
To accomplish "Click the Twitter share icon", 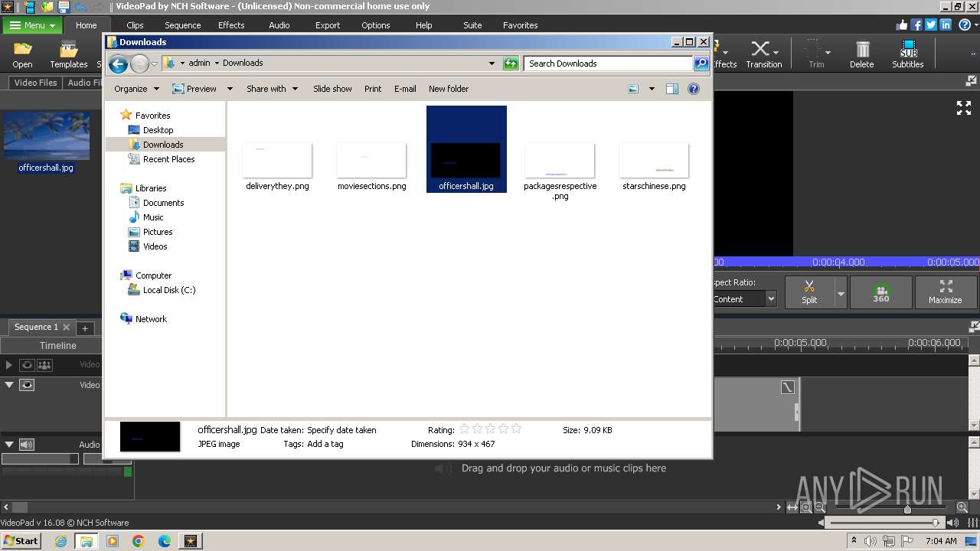I will pos(931,25).
